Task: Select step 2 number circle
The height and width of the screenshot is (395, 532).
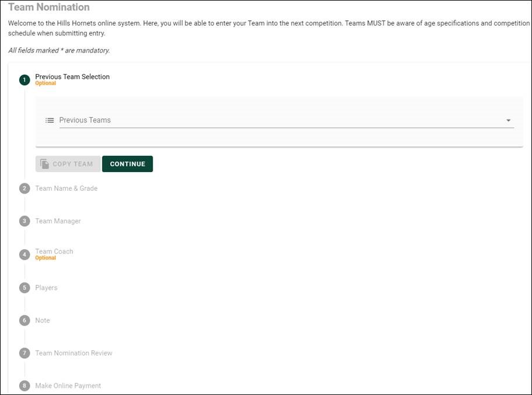Action: click(24, 188)
